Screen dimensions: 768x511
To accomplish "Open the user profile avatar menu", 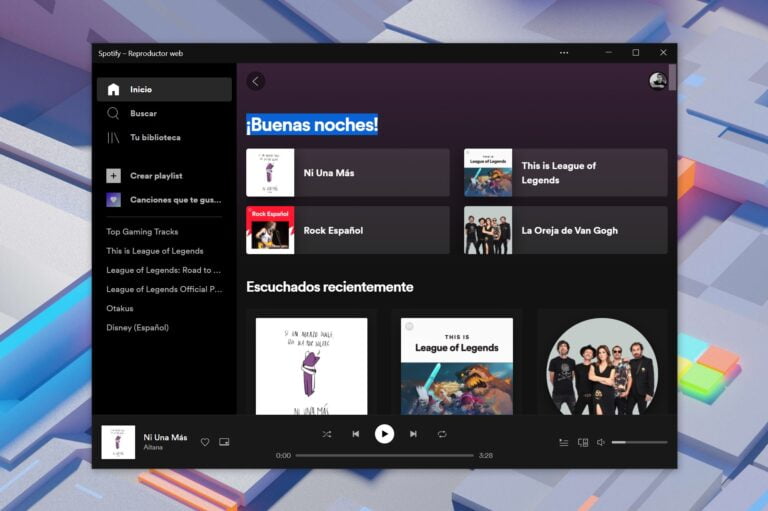I will (658, 81).
